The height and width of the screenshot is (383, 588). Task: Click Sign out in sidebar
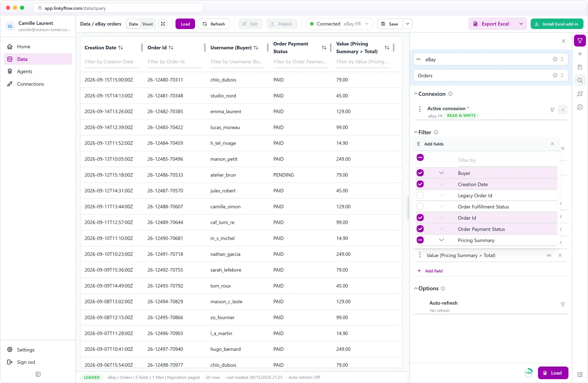point(38,362)
